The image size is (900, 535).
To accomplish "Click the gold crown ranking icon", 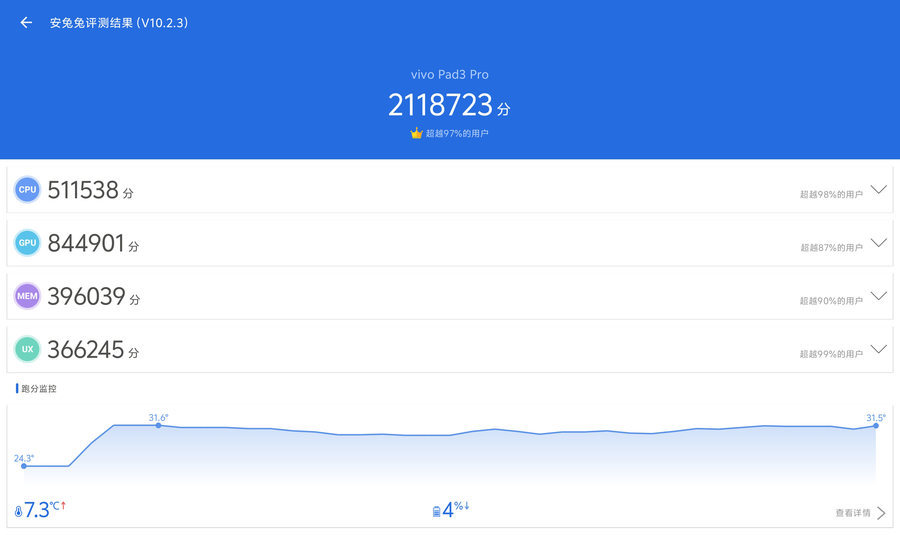I will (416, 133).
